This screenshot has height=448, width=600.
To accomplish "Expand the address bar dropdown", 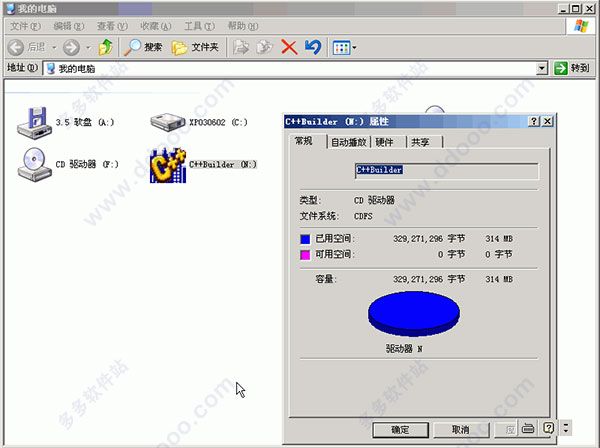I will pos(541,68).
